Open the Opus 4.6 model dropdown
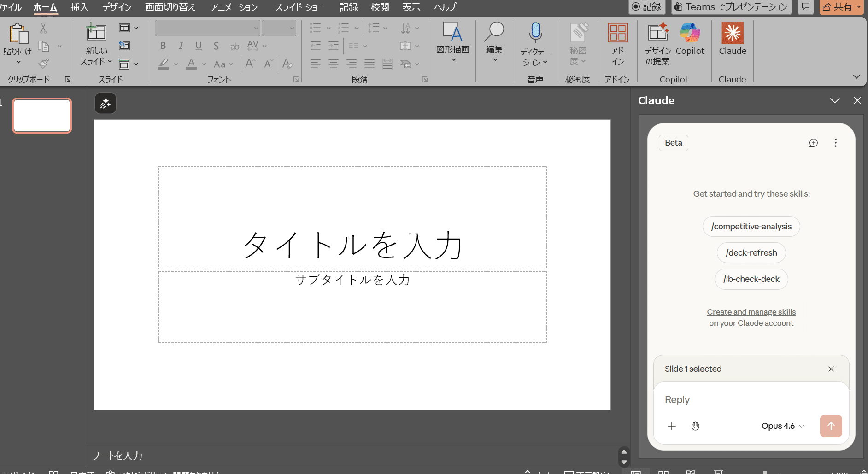This screenshot has height=474, width=868. (782, 426)
